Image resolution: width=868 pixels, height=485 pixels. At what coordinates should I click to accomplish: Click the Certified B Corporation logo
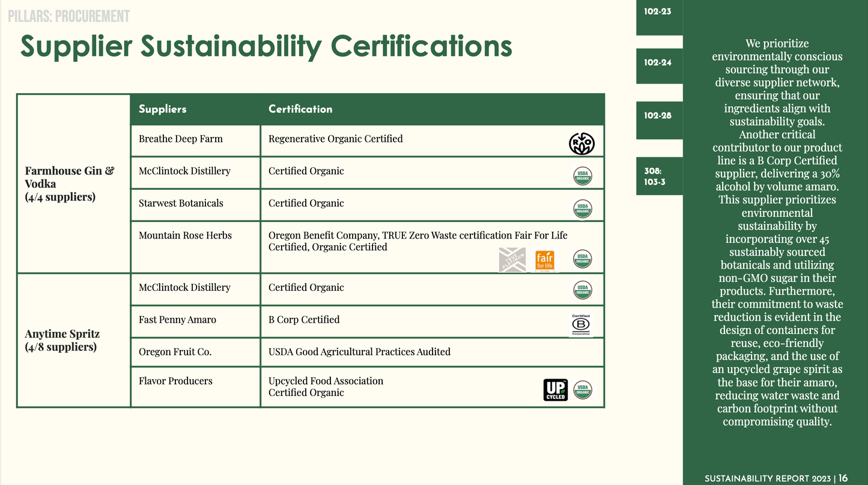coord(581,325)
